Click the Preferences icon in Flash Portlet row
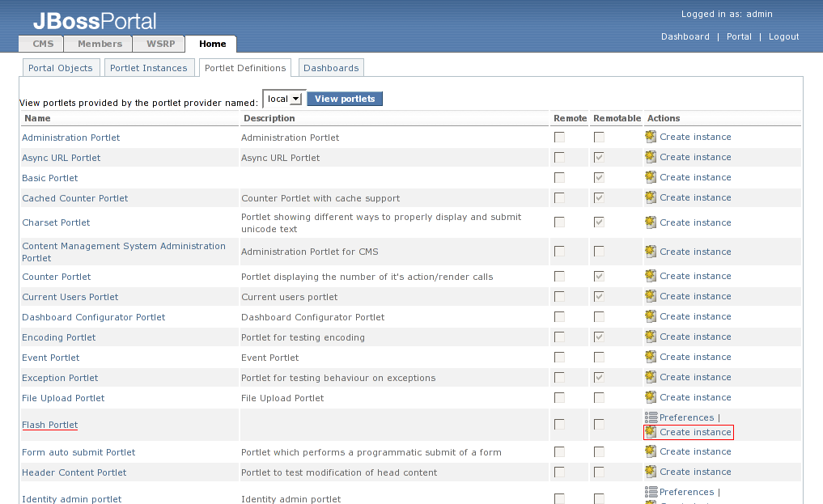The height and width of the screenshot is (504, 823). click(651, 417)
